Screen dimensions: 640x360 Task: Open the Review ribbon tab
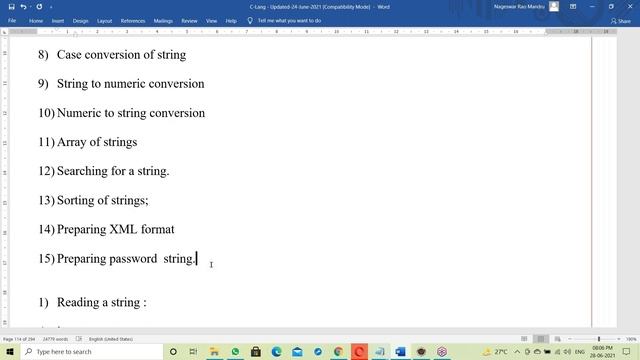click(x=189, y=20)
